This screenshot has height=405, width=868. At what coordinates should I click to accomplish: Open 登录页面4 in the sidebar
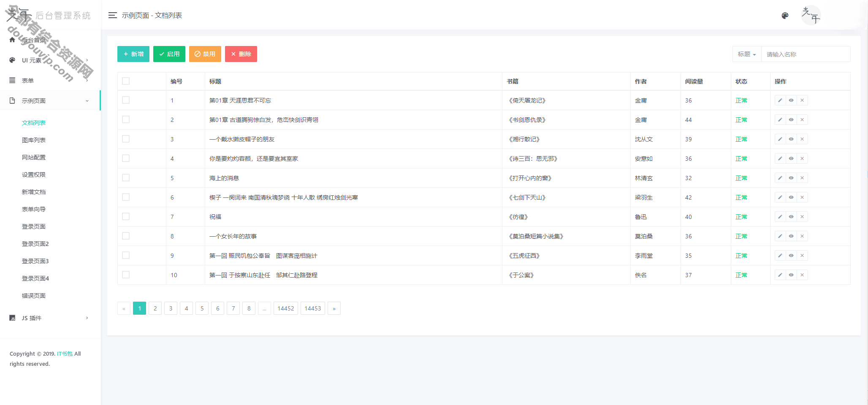[x=35, y=278]
